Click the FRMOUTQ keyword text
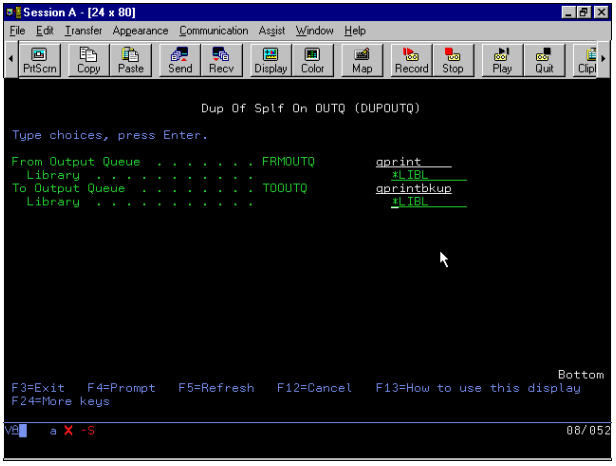The height and width of the screenshot is (466, 616). [288, 162]
